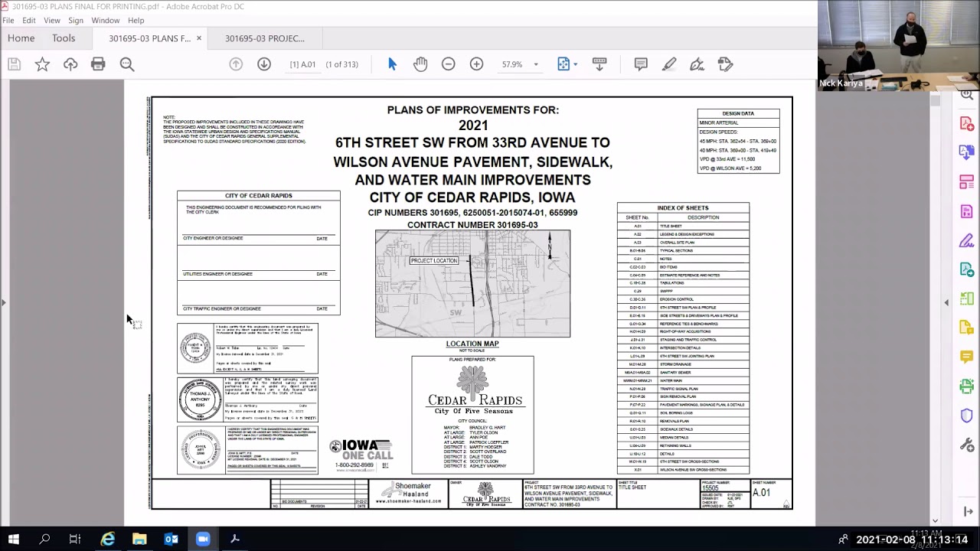Switch to the Home tab
This screenshot has width=980, height=551.
[21, 38]
